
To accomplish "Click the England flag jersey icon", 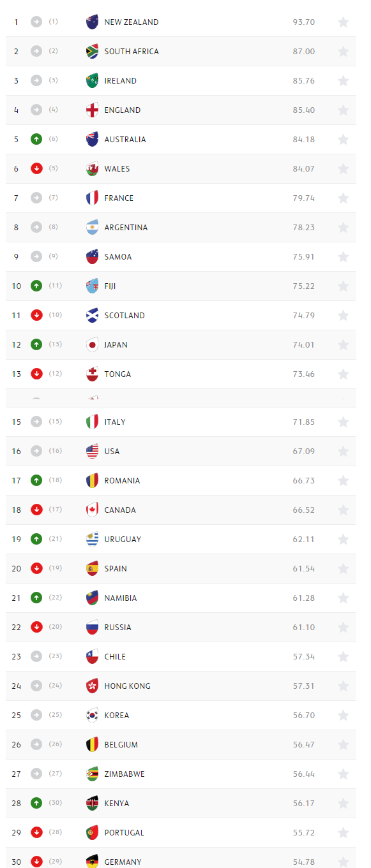I will 93,110.
